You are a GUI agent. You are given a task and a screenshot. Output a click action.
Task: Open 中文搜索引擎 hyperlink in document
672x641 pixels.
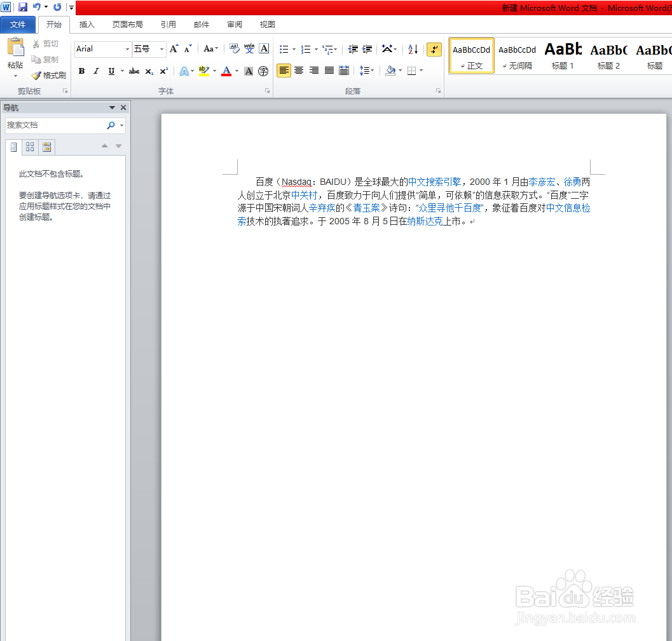pyautogui.click(x=434, y=182)
